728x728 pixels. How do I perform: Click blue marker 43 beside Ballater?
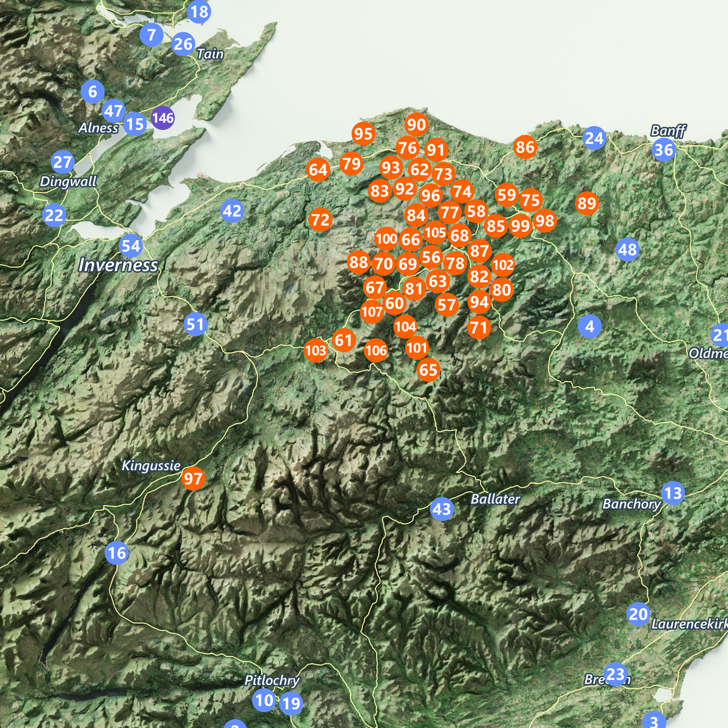click(442, 509)
